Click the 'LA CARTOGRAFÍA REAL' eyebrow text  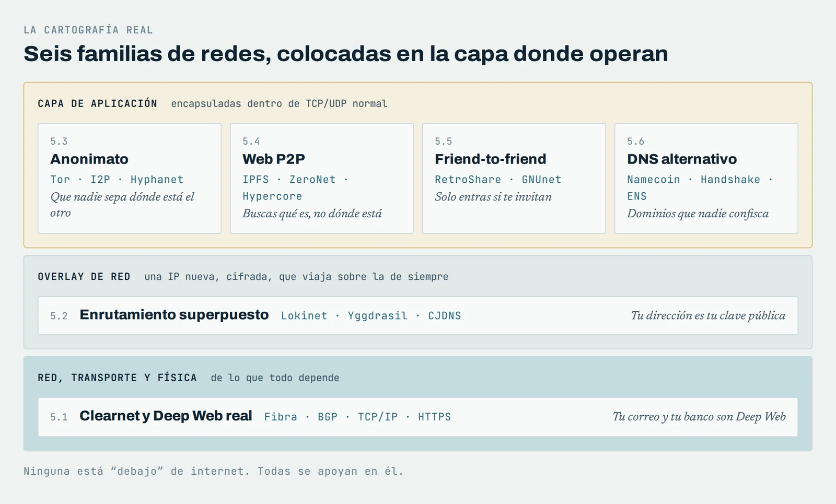coord(88,30)
